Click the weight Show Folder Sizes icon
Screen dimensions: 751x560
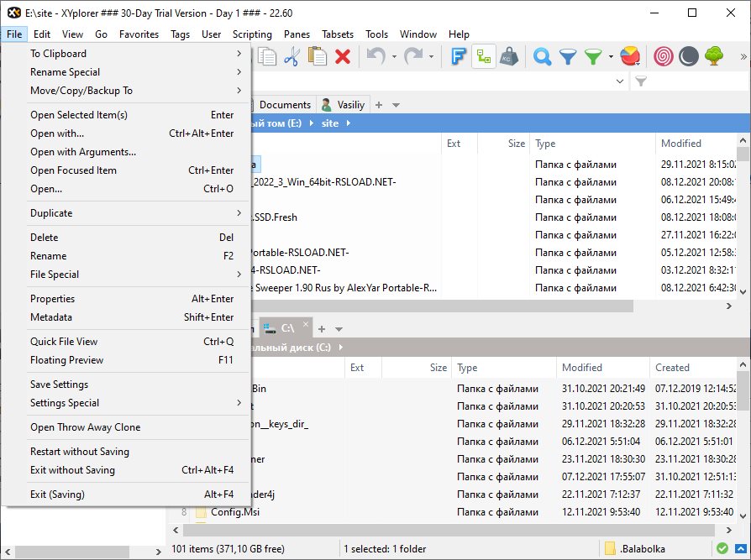pyautogui.click(x=509, y=56)
